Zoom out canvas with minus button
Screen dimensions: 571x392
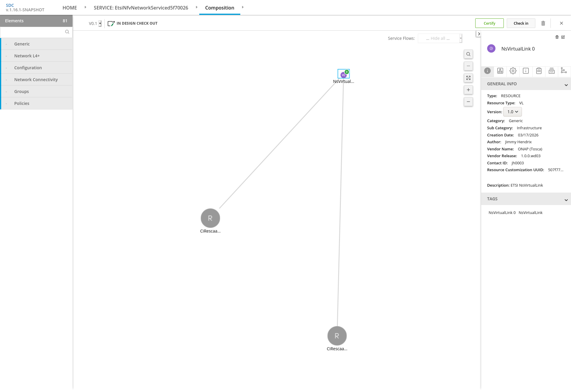[x=468, y=102]
